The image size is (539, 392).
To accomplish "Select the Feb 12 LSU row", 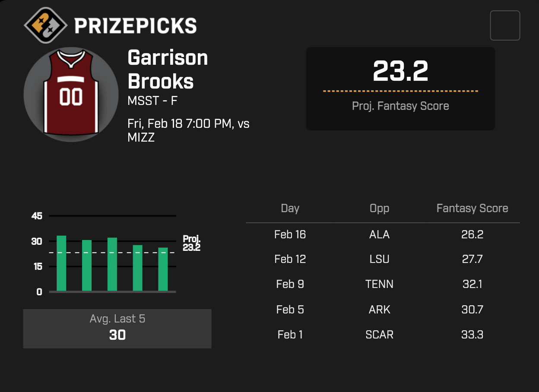I will click(382, 259).
